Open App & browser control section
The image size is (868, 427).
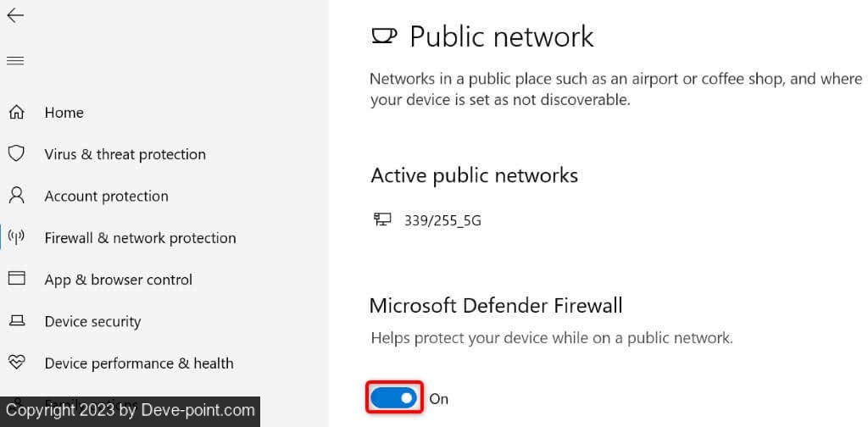point(118,280)
